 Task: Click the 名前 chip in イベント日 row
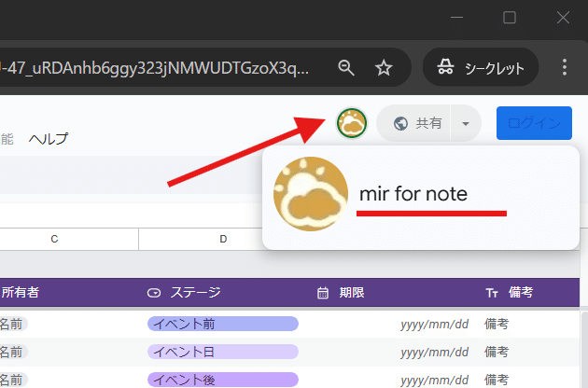(x=12, y=352)
